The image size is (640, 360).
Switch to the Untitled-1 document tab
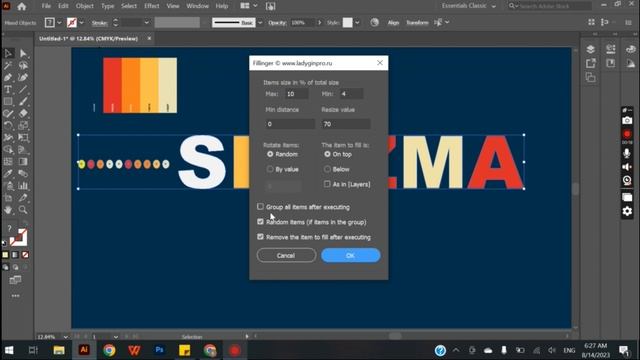point(89,38)
